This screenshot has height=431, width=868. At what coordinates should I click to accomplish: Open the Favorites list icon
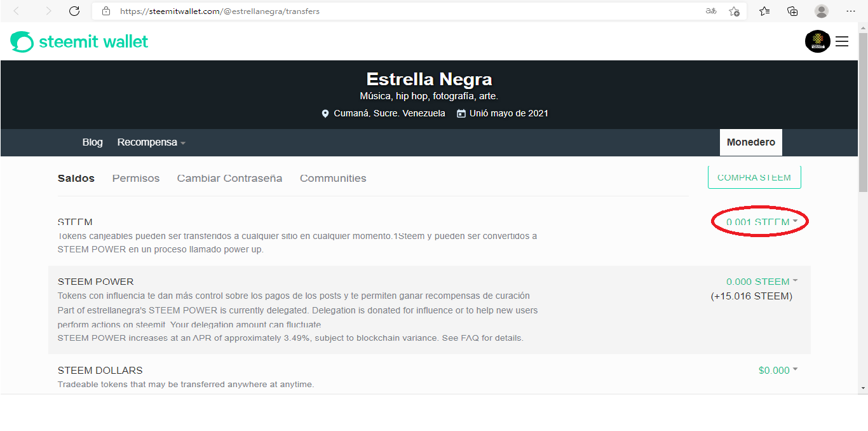764,11
